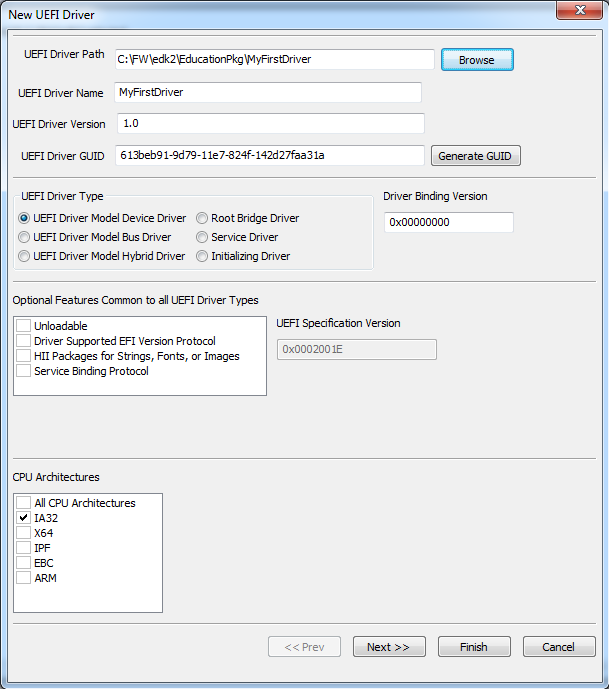
Task: Enable HII Packages for Strings, Fonts, or Images
Action: 23,355
